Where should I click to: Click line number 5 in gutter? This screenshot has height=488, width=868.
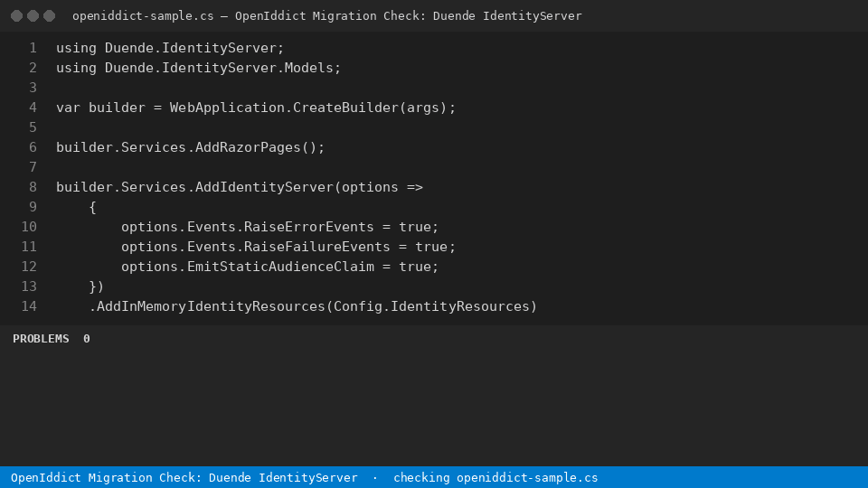pos(33,127)
